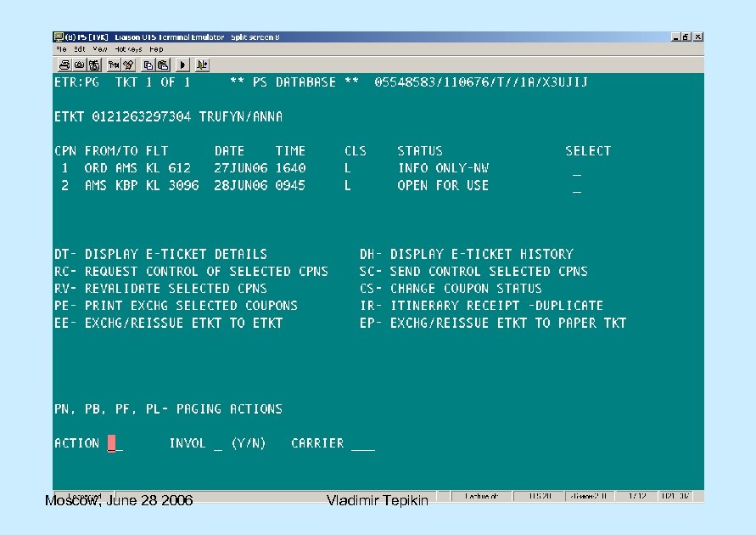Screen dimensions: 756x535
Task: Click the terminal emulator title bar icon
Action: pos(59,37)
